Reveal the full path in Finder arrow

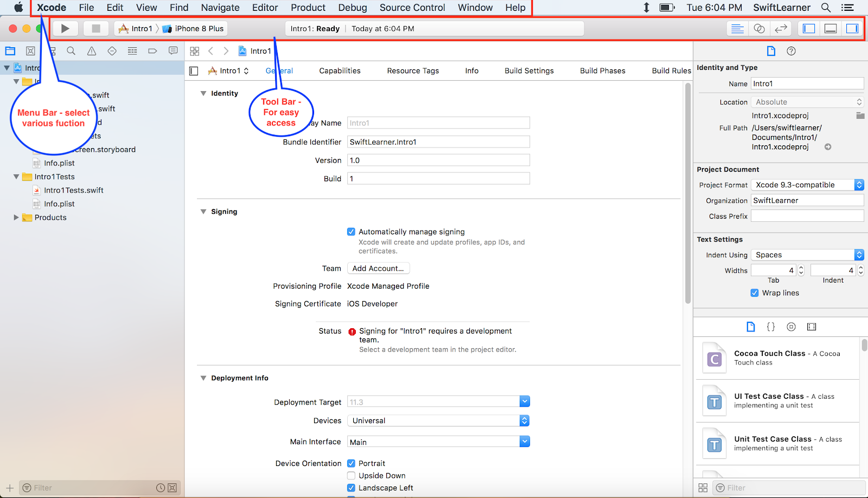coord(828,147)
